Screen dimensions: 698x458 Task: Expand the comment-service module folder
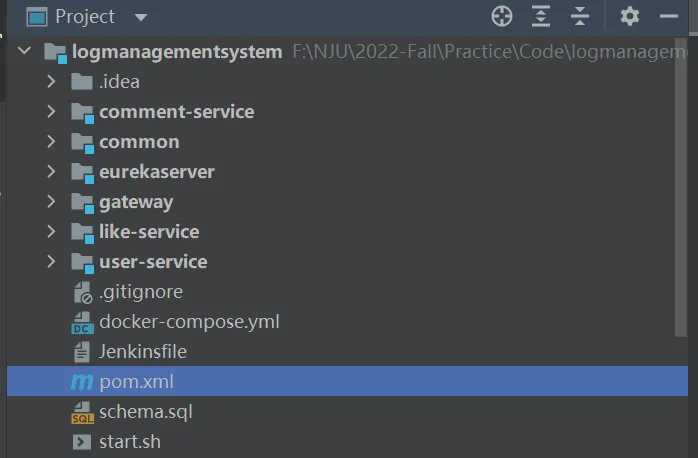52,112
